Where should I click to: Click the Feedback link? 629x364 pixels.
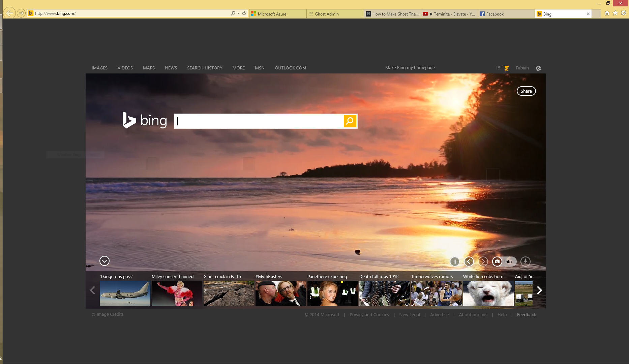pyautogui.click(x=526, y=314)
